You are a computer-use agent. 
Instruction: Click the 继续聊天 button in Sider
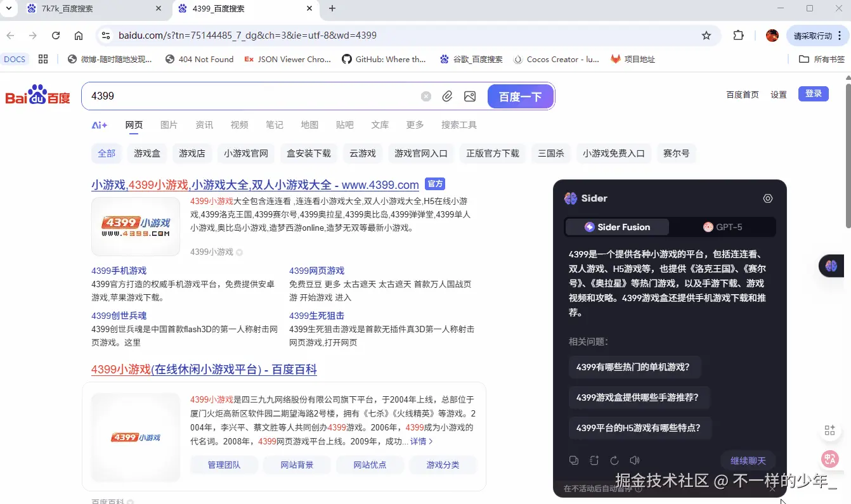click(x=748, y=460)
